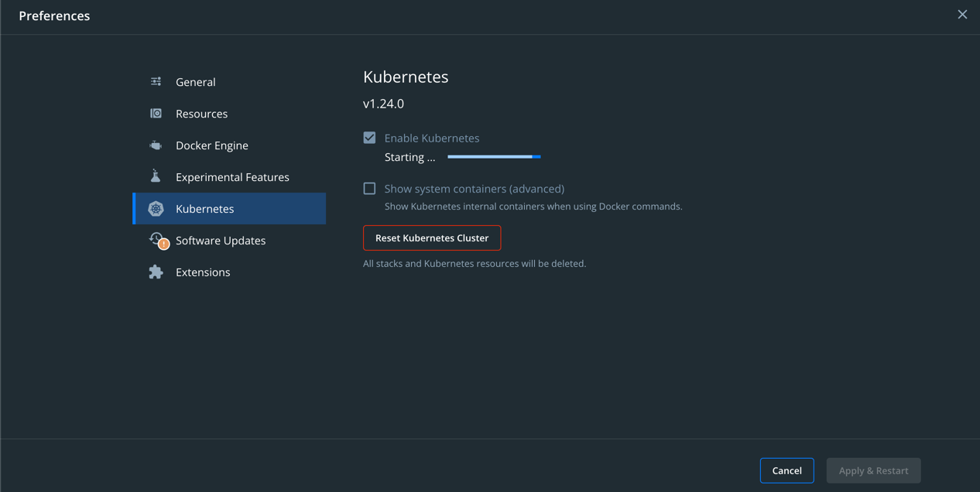Go to the Extensions section
980x492 pixels.
pos(229,272)
